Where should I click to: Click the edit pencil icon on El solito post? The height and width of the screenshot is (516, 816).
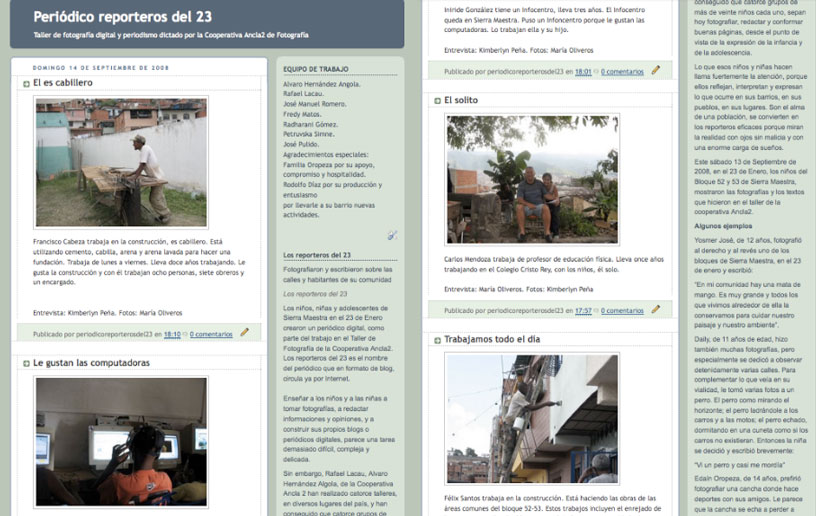click(x=656, y=308)
